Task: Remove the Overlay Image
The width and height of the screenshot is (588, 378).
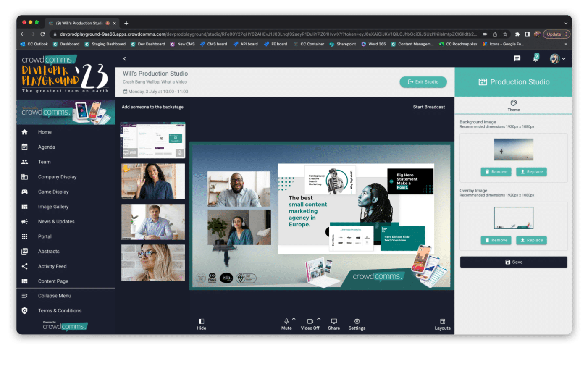Action: 496,240
